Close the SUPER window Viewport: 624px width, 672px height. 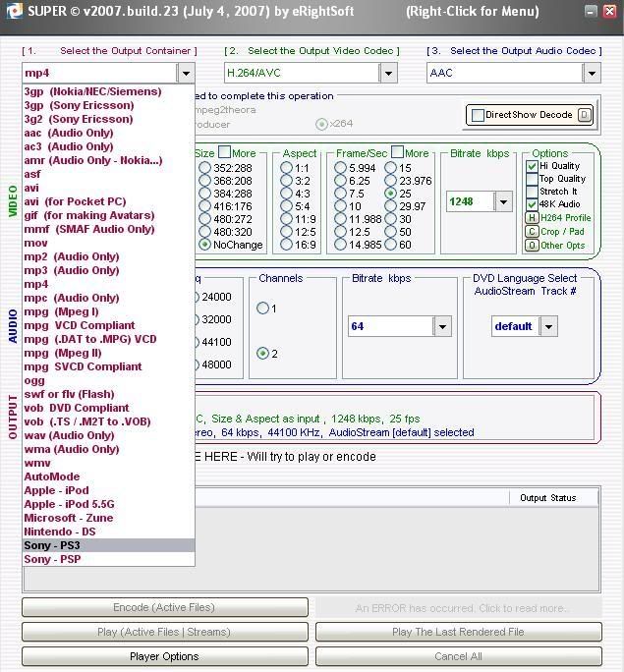(x=609, y=11)
